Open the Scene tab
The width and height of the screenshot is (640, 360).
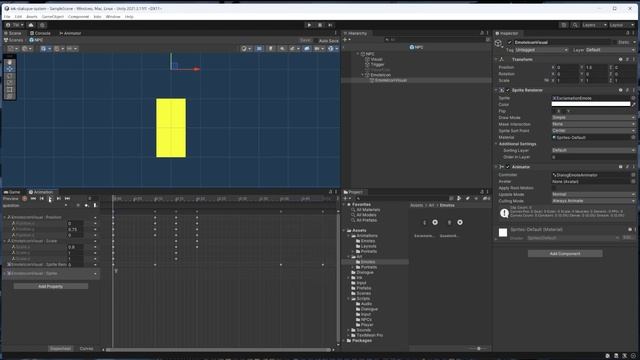(13, 33)
